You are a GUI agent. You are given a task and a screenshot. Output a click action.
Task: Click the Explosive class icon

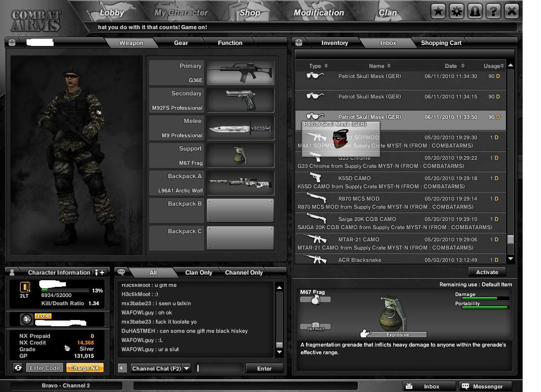tap(365, 334)
